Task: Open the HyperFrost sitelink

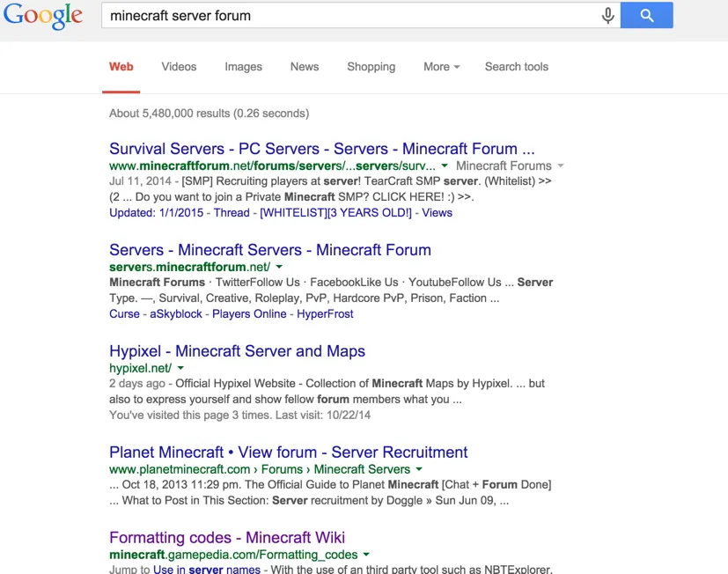Action: [325, 314]
